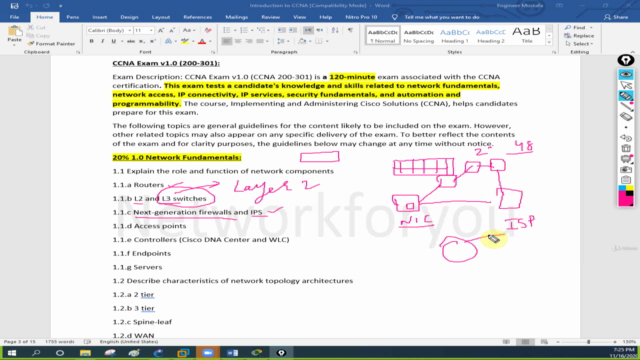Click the Format Painter button
Screen dimensions: 640x360
coord(51,44)
